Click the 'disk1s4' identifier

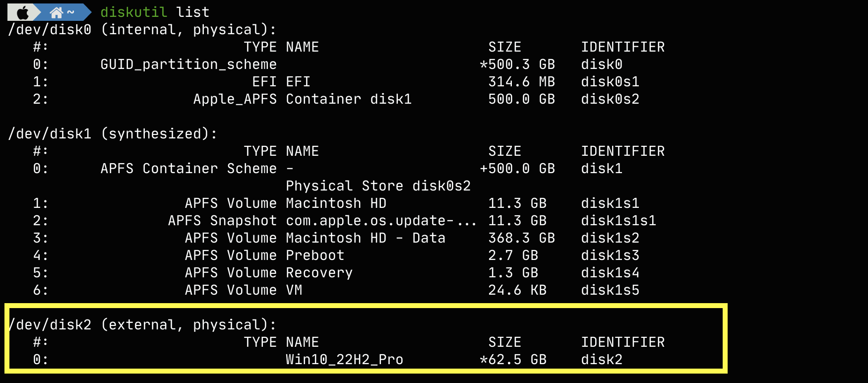point(610,273)
